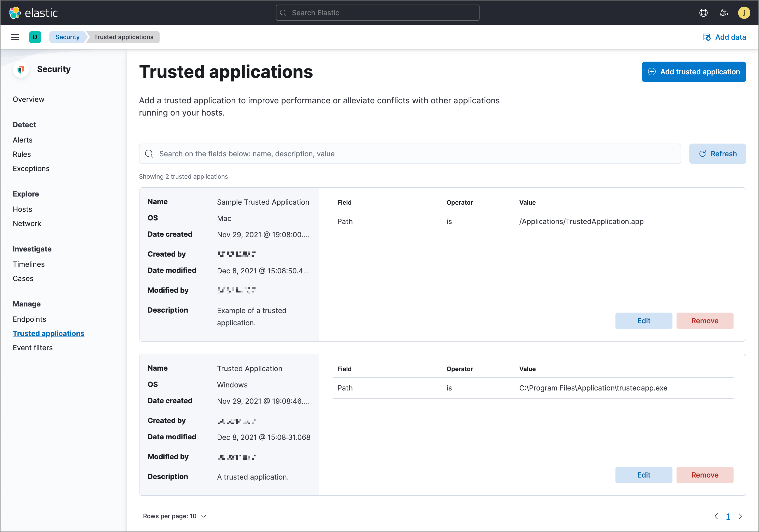Open the Exceptions page under Detect
759x532 pixels.
point(31,168)
